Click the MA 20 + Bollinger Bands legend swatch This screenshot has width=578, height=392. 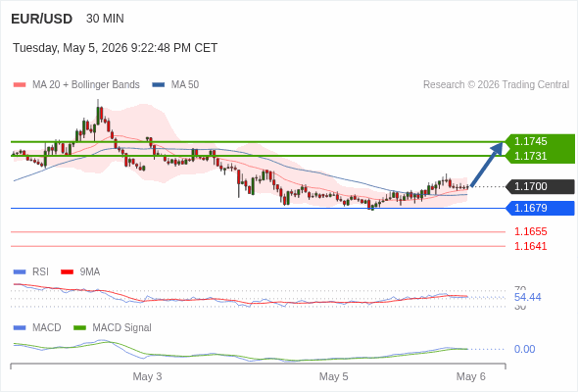pyautogui.click(x=20, y=85)
